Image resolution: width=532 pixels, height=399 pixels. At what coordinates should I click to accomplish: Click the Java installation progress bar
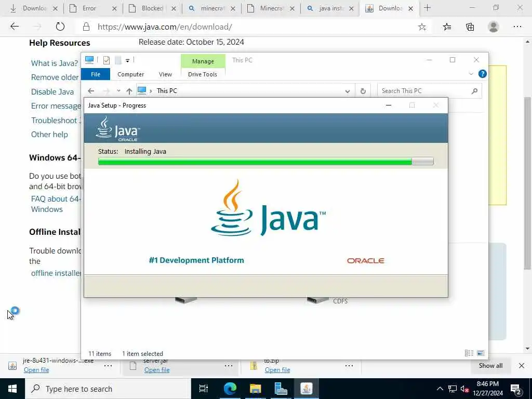265,162
